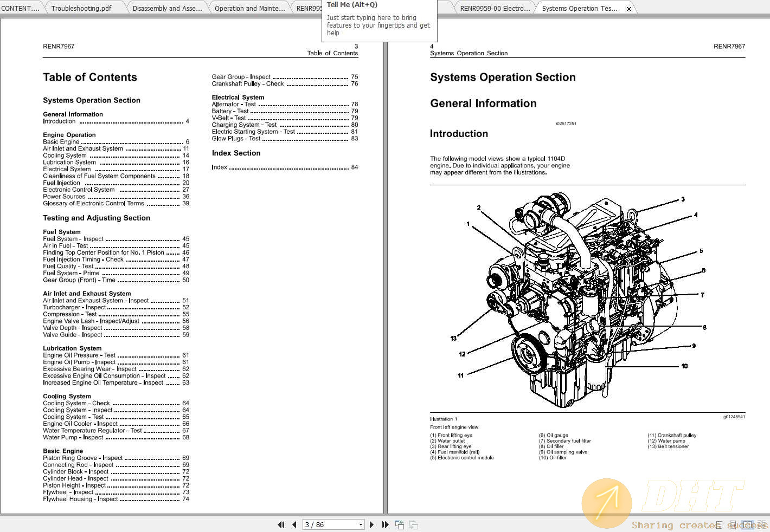
Task: Advance to the next page
Action: [371, 524]
